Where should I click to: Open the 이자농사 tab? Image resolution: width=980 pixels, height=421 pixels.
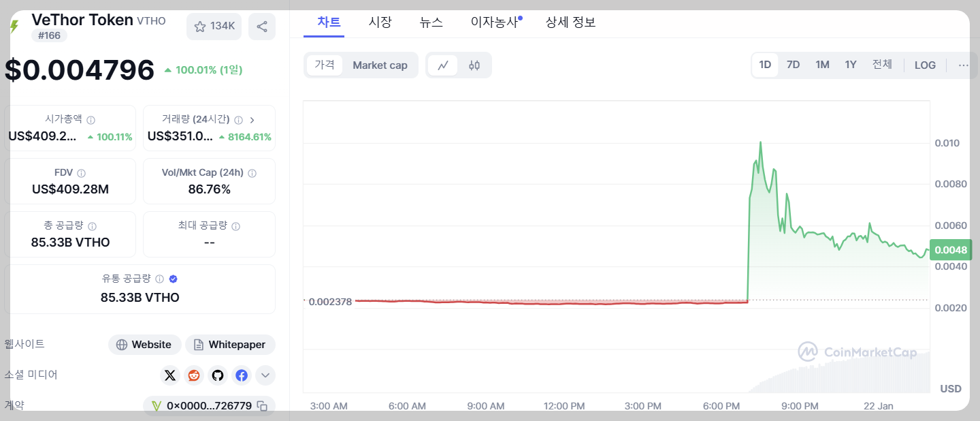pyautogui.click(x=495, y=22)
